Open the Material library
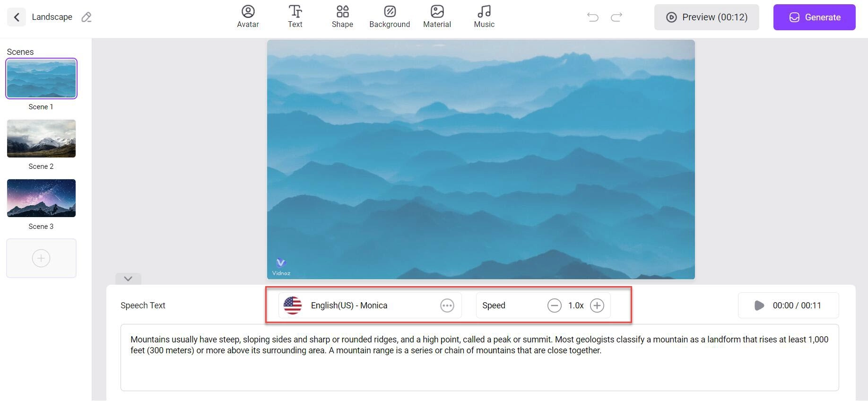Viewport: 868px width, 402px height. click(x=437, y=17)
